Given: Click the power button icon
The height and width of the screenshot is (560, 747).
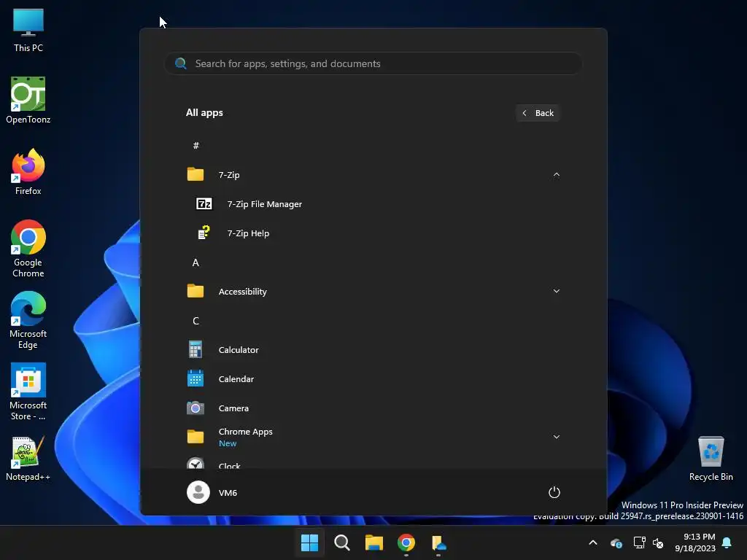Looking at the screenshot, I should point(554,492).
